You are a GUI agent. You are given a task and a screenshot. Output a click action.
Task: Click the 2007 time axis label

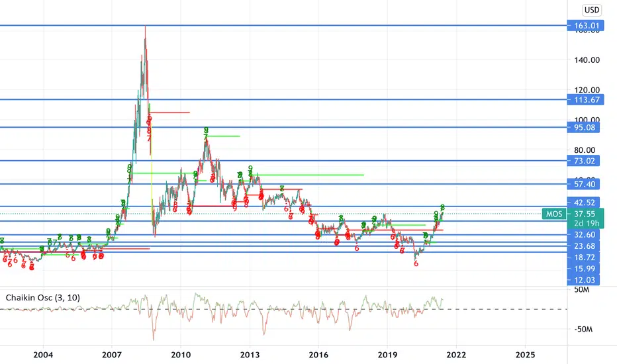pos(112,355)
